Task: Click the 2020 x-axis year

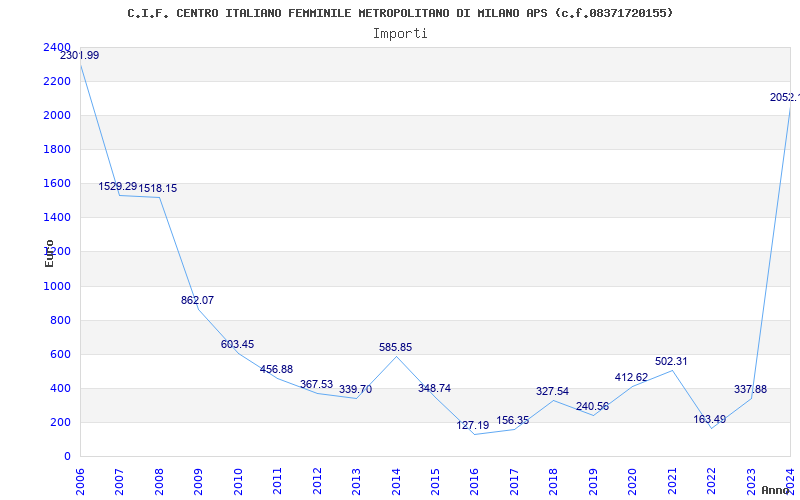Action: (x=633, y=482)
